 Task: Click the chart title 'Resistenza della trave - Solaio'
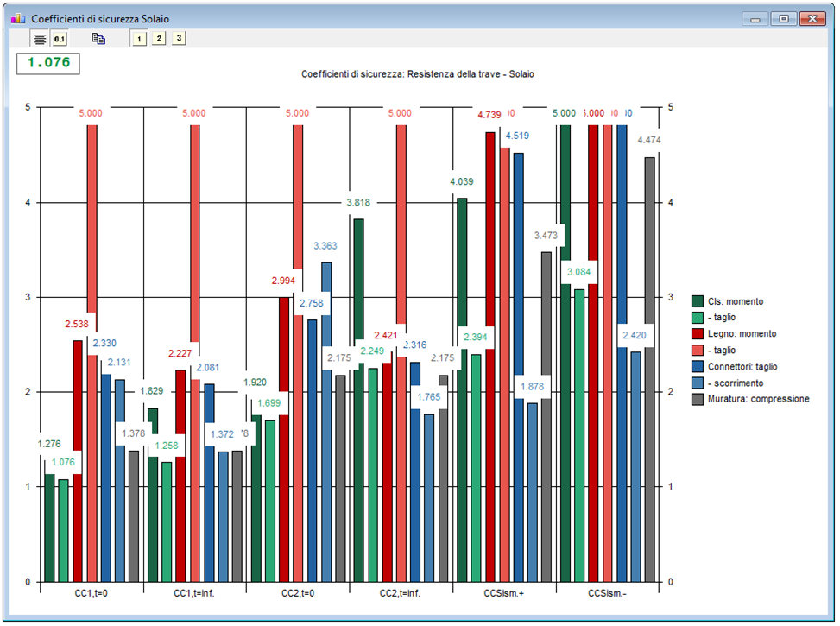[417, 74]
